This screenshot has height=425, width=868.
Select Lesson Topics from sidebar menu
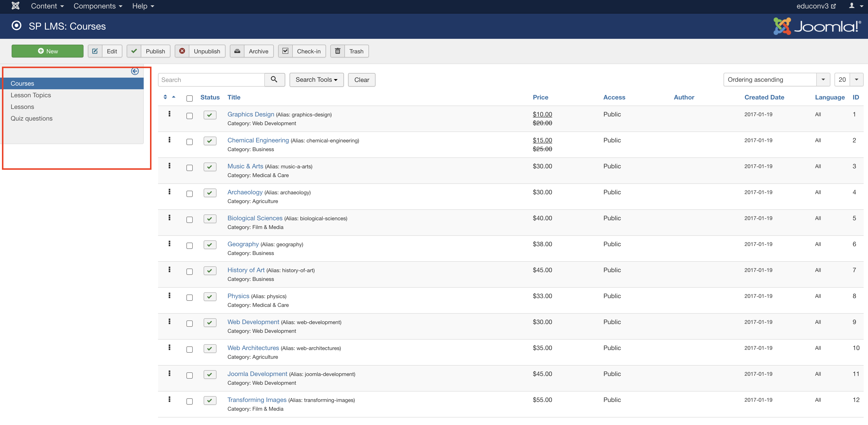[x=31, y=95]
